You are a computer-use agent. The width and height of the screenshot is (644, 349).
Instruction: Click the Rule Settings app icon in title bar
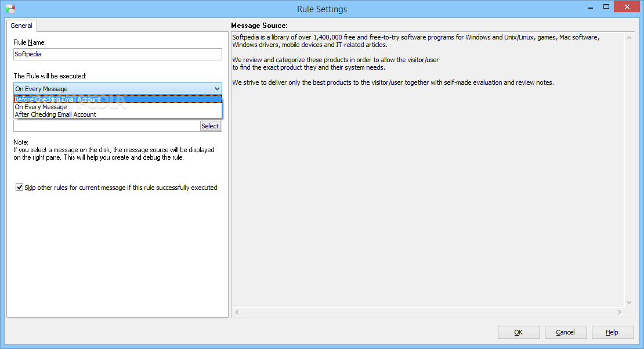coord(10,9)
